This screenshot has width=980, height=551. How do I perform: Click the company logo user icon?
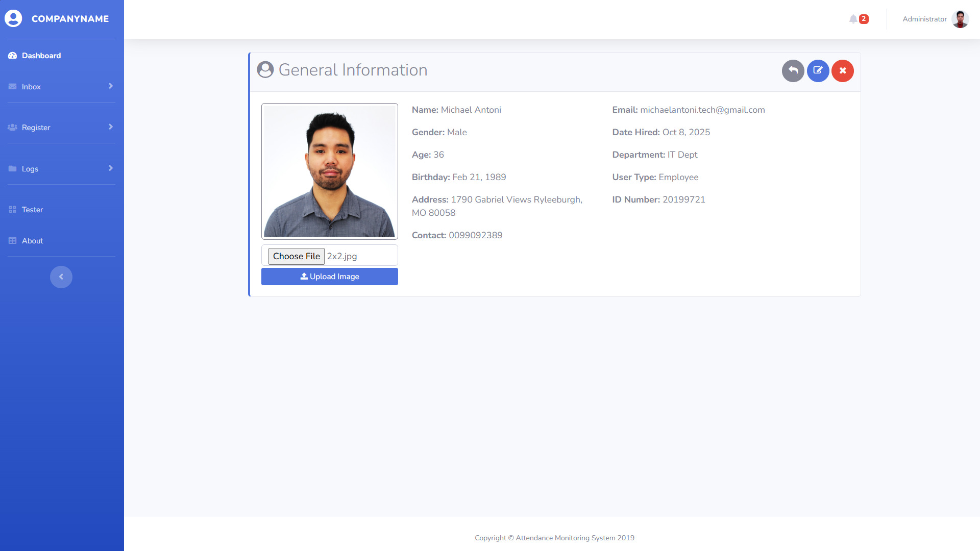[x=13, y=18]
